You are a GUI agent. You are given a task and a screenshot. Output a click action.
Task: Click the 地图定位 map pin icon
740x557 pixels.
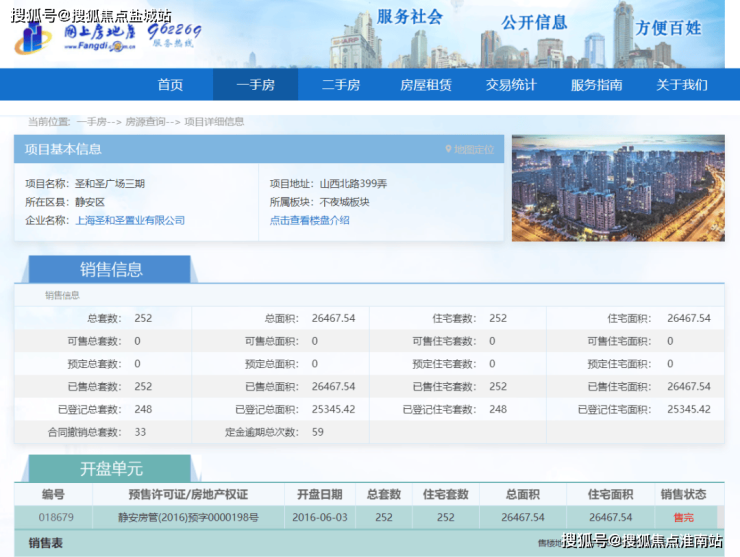pos(449,150)
